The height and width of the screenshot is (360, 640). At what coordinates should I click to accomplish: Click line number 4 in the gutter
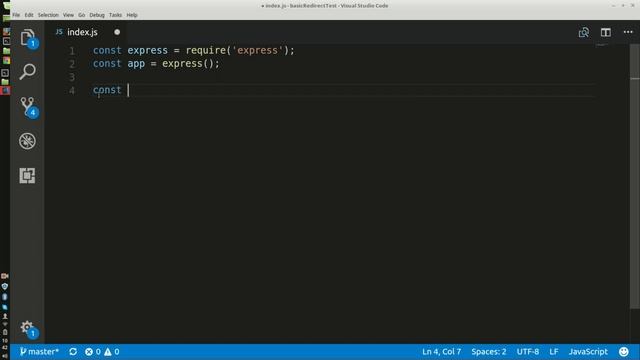click(x=72, y=90)
